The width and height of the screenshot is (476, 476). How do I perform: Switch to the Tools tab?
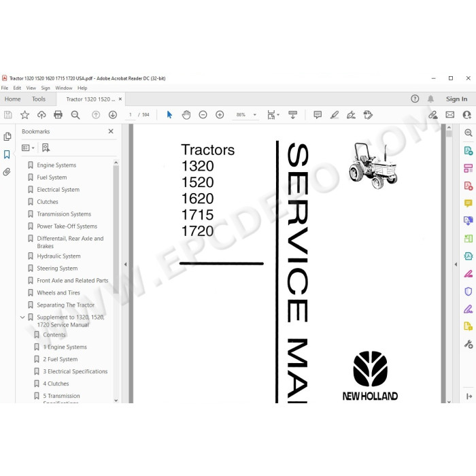39,99
